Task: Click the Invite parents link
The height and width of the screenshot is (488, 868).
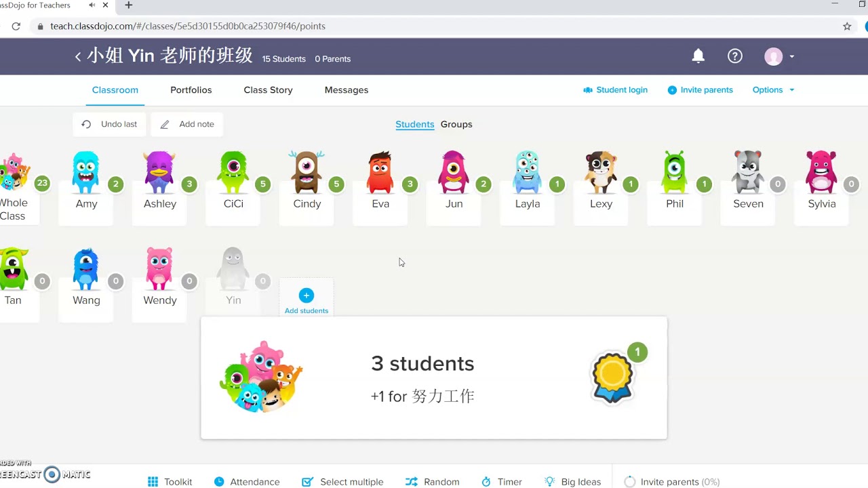Action: point(701,90)
